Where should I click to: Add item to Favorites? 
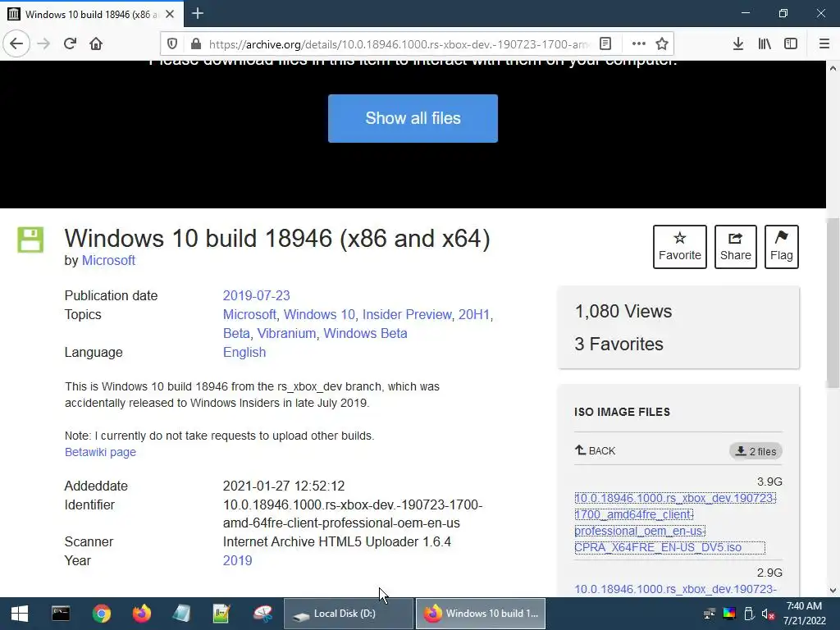680,247
